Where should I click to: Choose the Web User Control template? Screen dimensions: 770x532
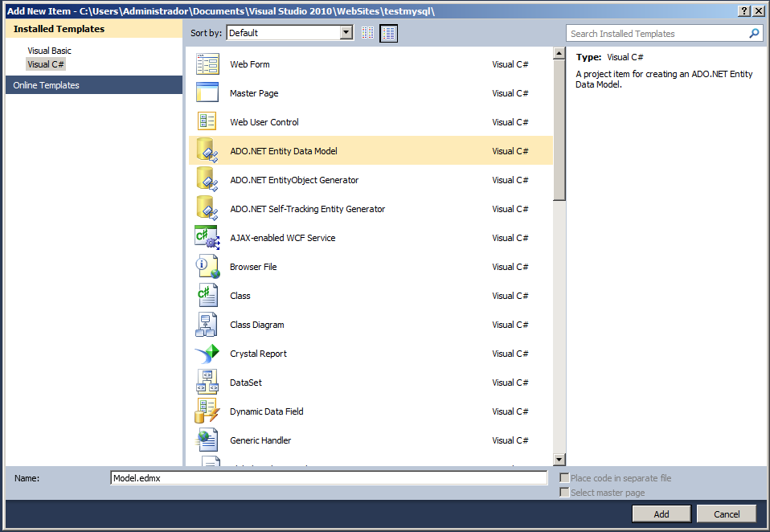(x=206, y=121)
